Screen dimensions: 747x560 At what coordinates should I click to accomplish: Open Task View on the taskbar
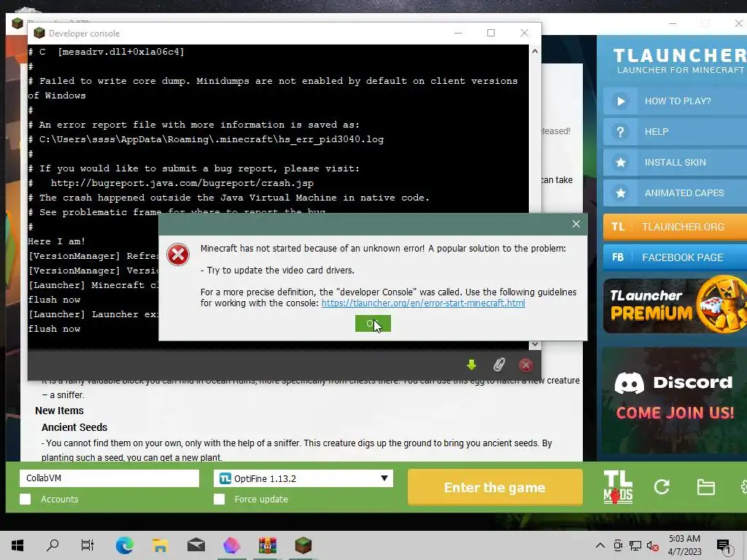(88, 545)
